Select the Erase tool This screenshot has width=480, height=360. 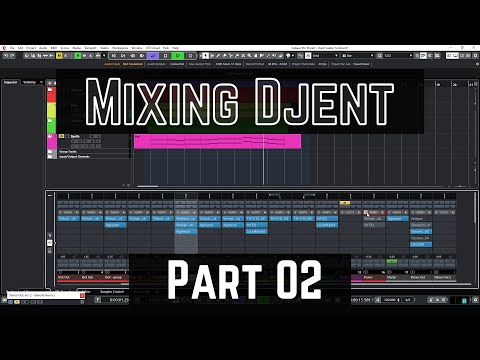[224, 56]
